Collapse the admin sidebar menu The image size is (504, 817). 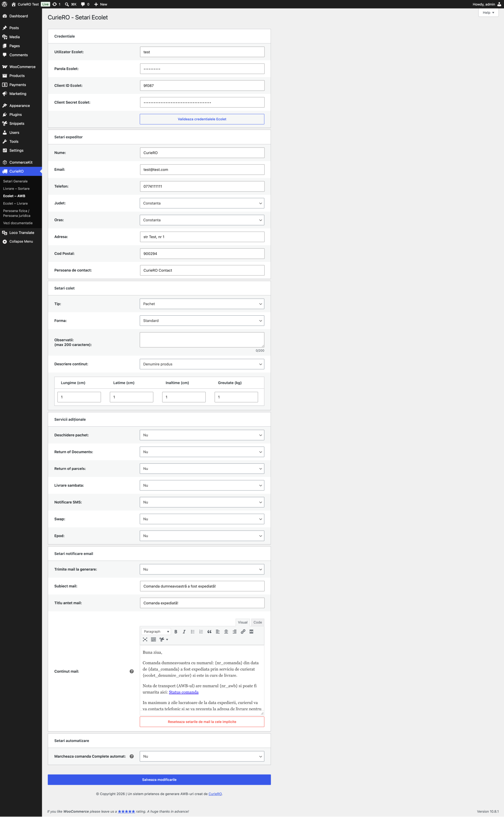[21, 242]
